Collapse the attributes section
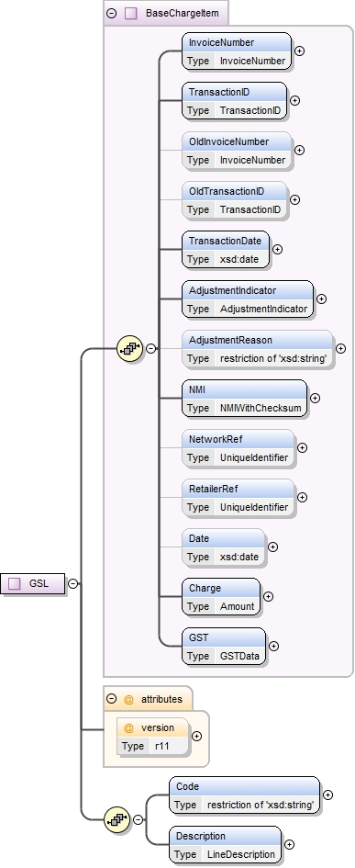 point(112,699)
